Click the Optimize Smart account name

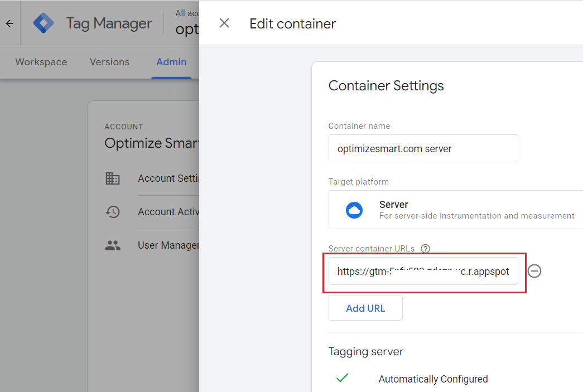point(152,143)
